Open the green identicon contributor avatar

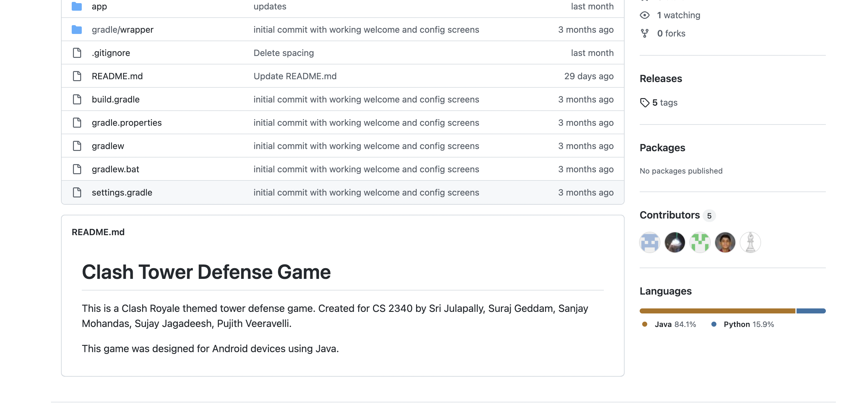coord(700,242)
